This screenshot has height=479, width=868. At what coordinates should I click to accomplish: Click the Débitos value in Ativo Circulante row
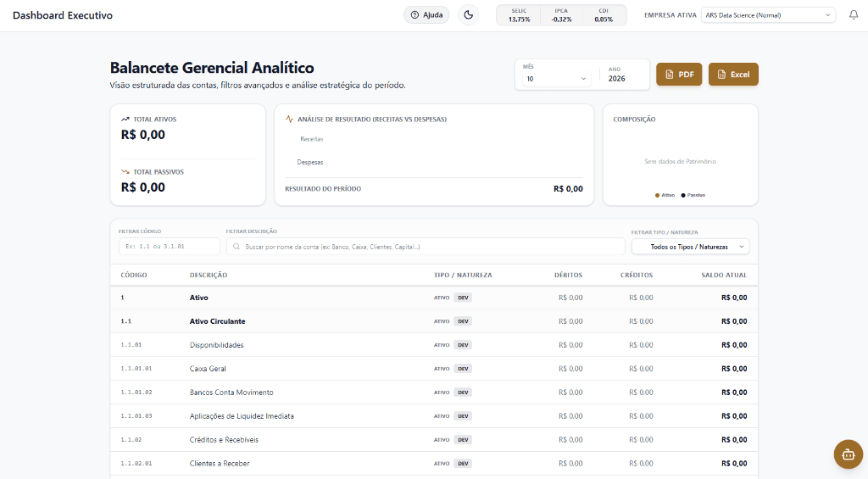(570, 321)
